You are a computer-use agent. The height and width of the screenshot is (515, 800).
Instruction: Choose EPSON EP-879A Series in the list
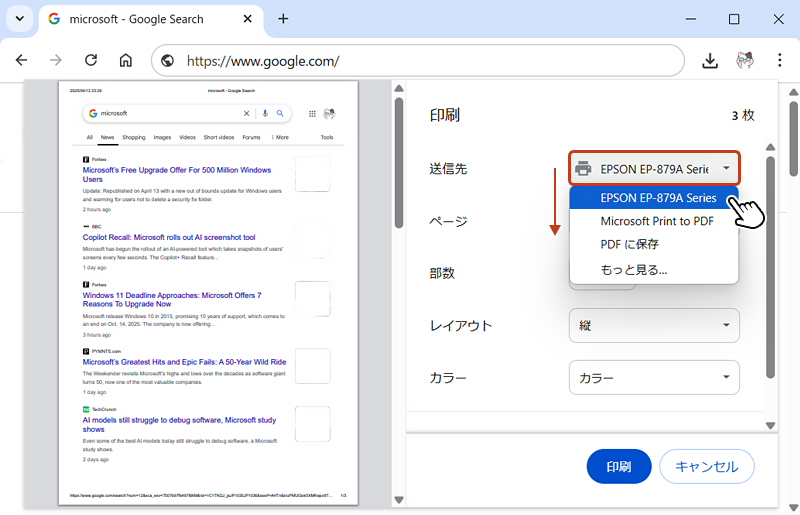[654, 198]
